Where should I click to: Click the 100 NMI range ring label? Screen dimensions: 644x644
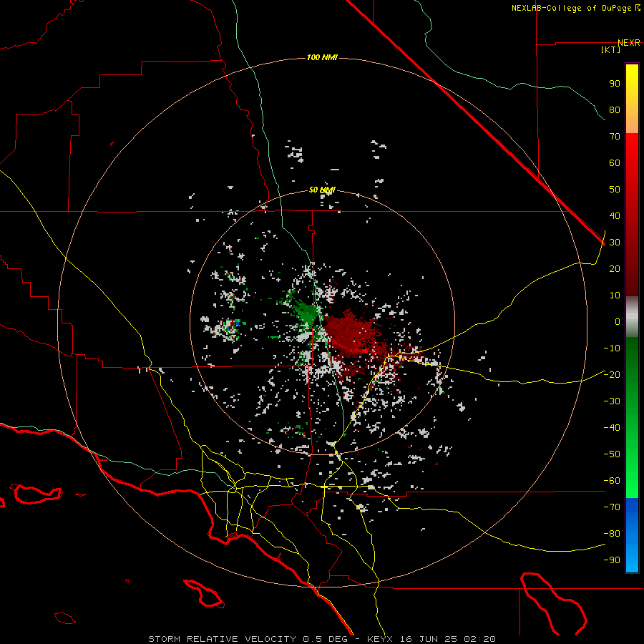click(322, 57)
